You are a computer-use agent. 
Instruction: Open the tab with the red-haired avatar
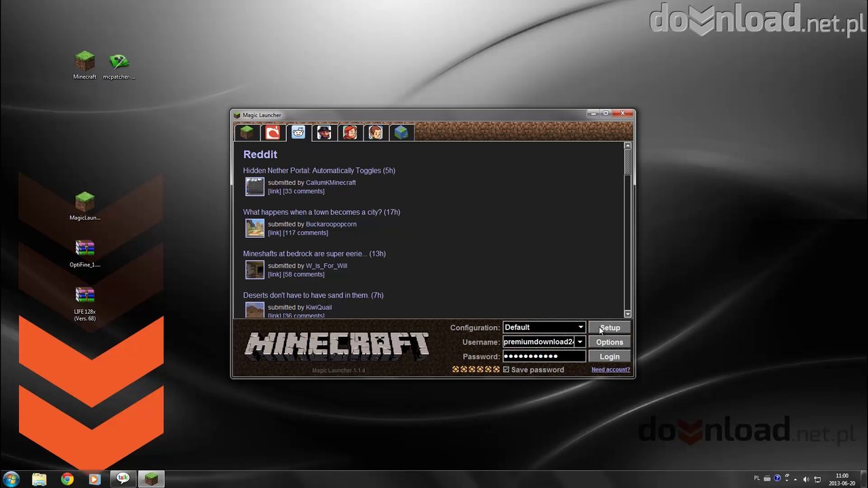click(x=350, y=132)
